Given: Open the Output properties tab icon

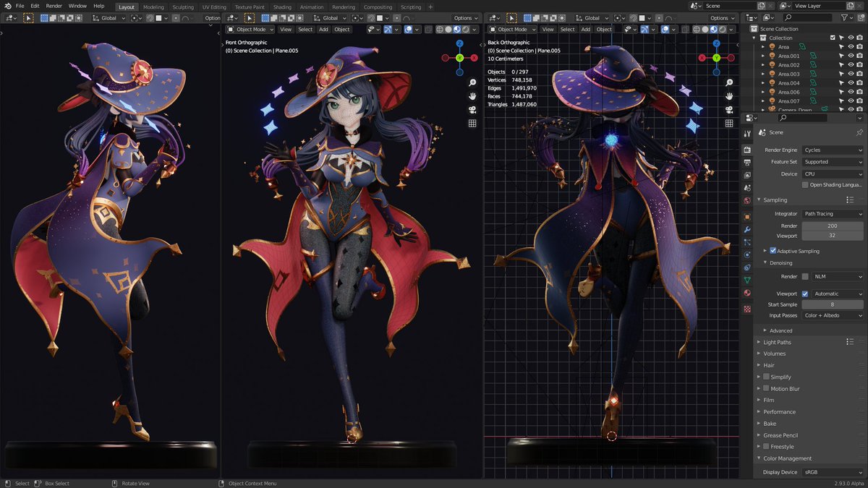Looking at the screenshot, I should [747, 162].
